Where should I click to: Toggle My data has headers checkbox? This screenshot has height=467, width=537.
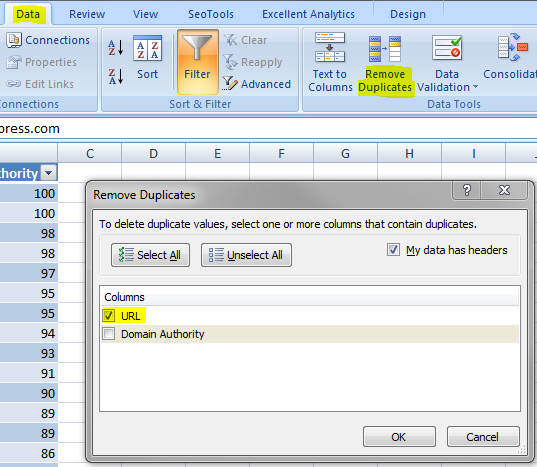pyautogui.click(x=393, y=250)
